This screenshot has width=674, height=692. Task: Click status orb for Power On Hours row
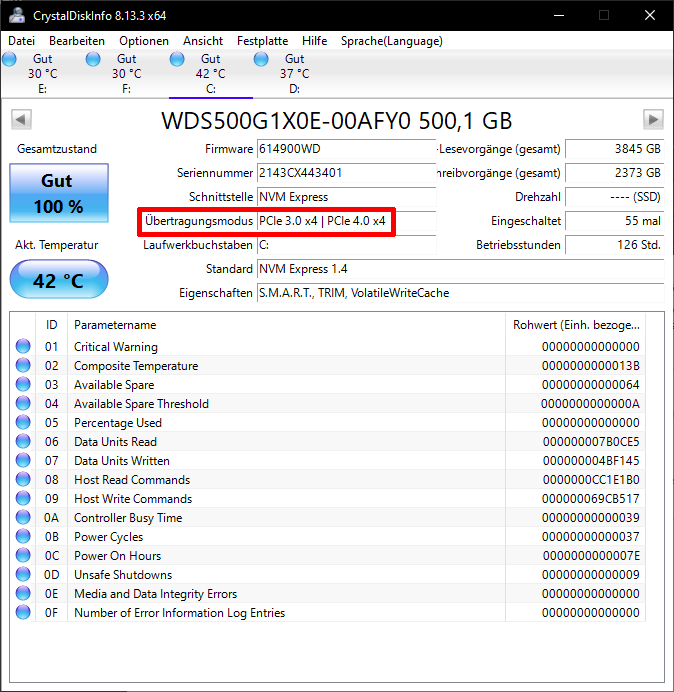[23, 555]
